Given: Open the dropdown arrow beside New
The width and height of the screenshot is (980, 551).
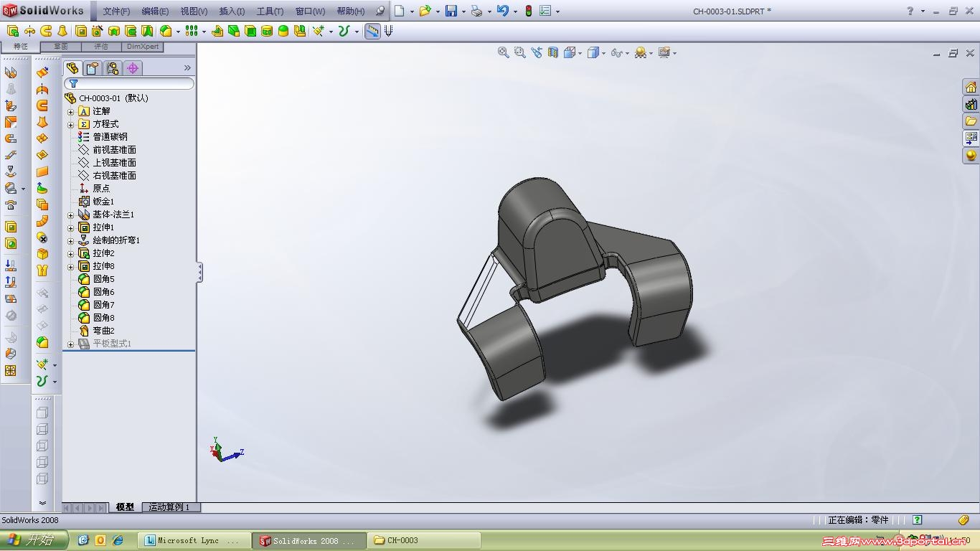Looking at the screenshot, I should (x=411, y=11).
